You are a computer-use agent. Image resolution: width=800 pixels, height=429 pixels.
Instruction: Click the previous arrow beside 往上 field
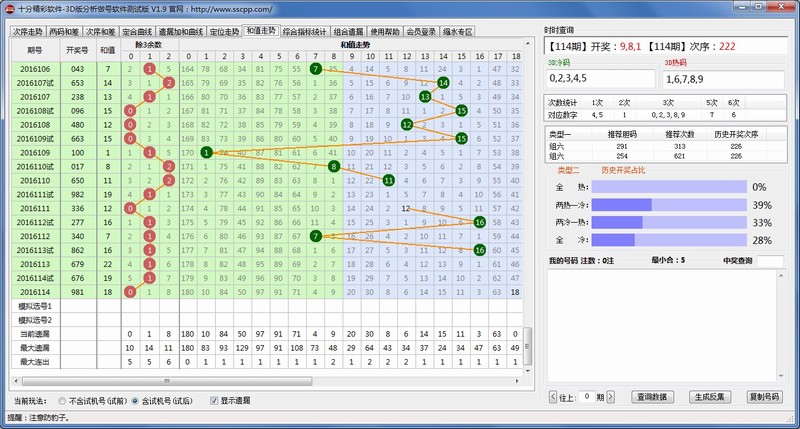[x=554, y=397]
